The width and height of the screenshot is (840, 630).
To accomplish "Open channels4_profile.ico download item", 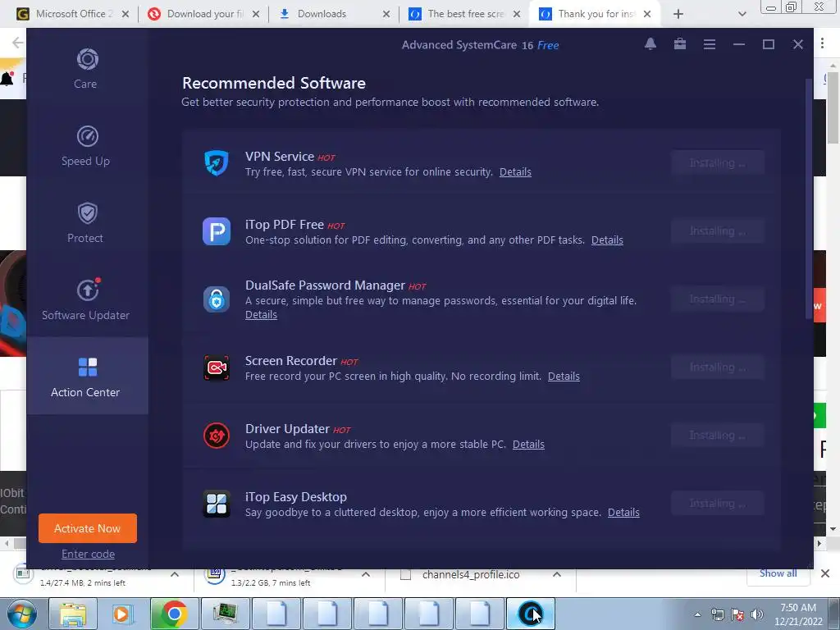I will click(470, 575).
